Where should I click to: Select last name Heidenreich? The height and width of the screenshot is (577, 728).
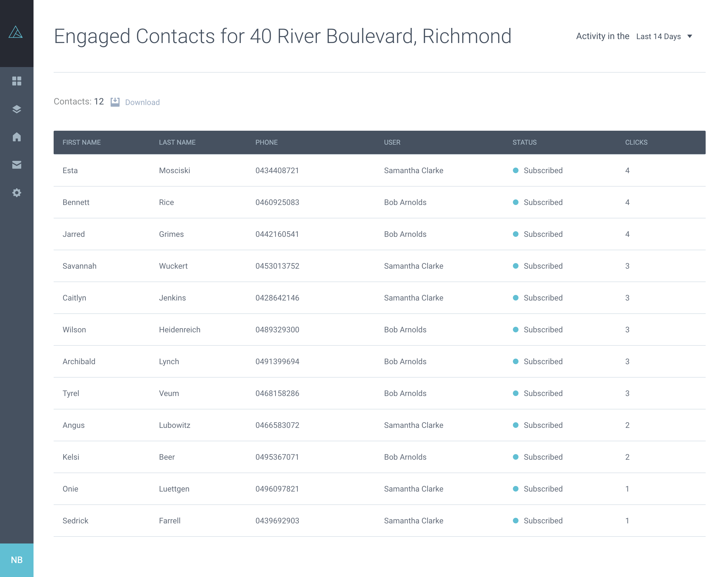pyautogui.click(x=180, y=330)
